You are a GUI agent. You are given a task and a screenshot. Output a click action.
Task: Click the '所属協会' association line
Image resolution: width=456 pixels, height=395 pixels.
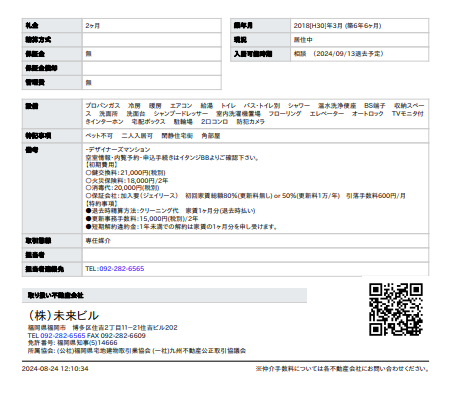click(137, 351)
